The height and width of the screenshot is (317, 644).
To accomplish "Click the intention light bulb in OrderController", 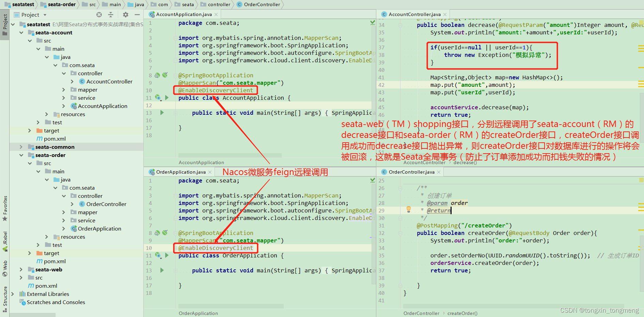I will [x=409, y=209].
